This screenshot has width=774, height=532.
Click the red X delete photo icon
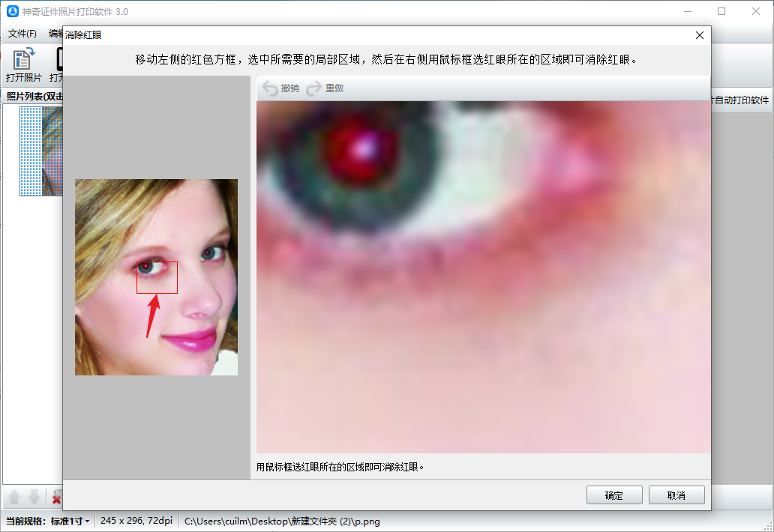click(x=56, y=498)
